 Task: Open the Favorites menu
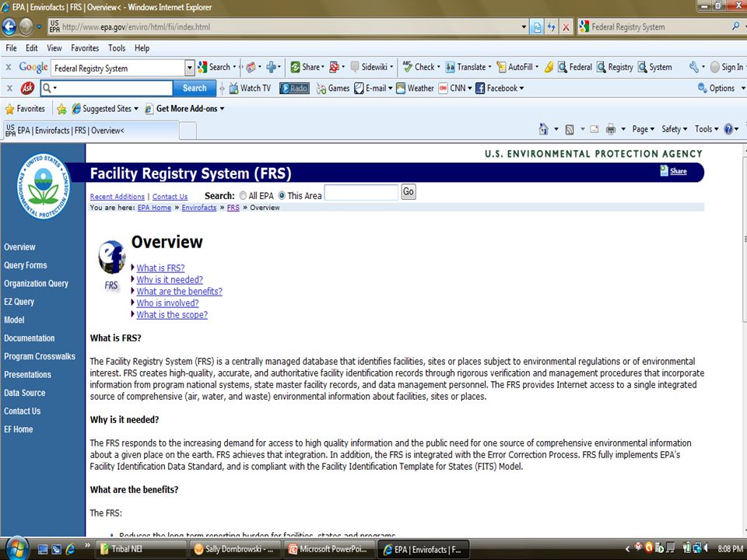pyautogui.click(x=85, y=48)
